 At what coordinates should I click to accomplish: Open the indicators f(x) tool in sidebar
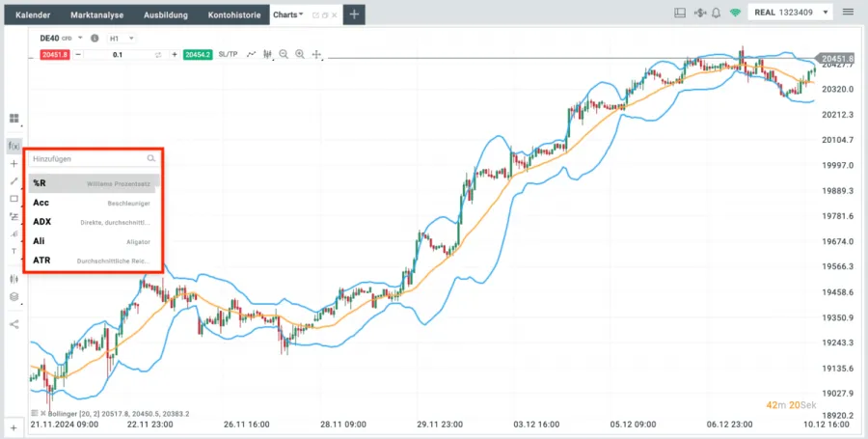tap(14, 146)
